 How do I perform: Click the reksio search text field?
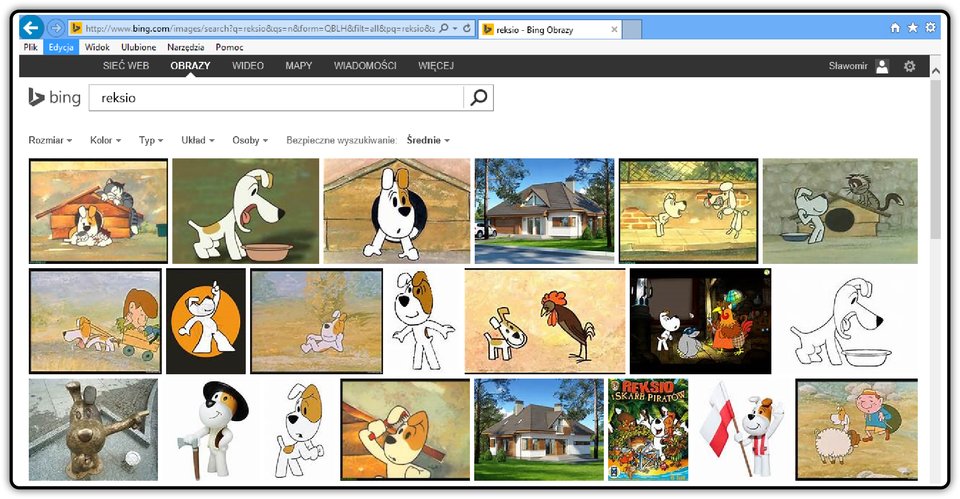pos(276,97)
